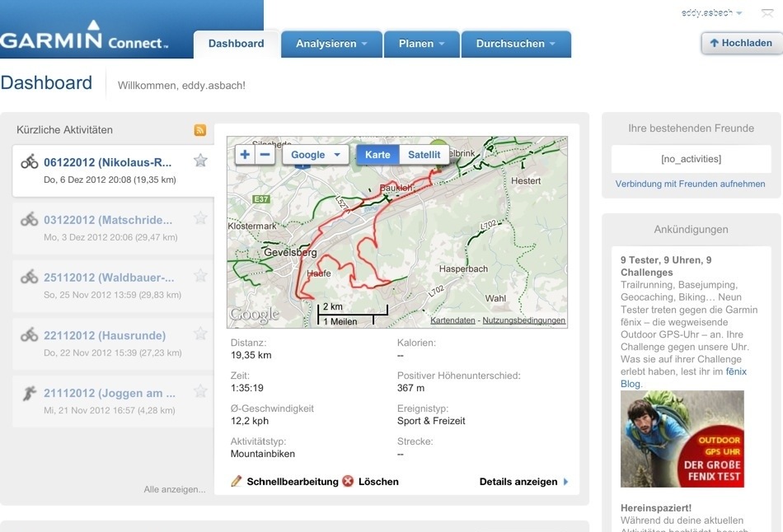Zoom out the map with minus button
The width and height of the screenshot is (783, 532).
[265, 155]
